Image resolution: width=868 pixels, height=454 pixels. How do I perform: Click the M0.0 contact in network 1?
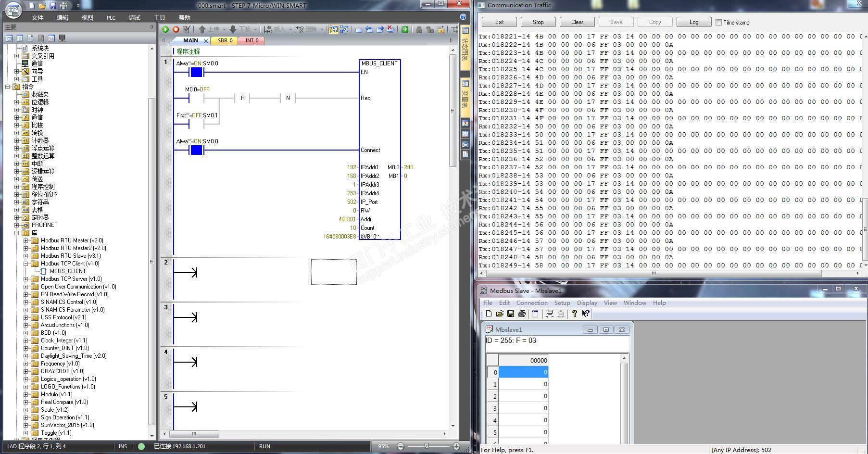coord(196,98)
